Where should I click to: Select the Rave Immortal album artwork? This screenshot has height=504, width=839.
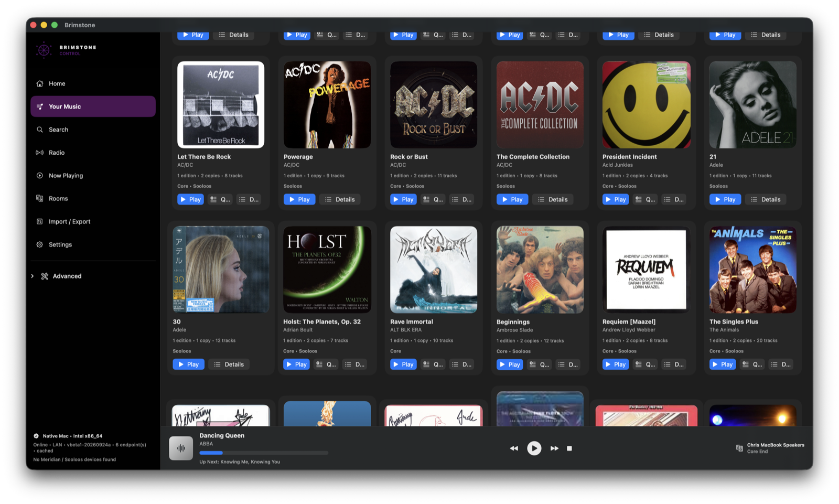(x=434, y=270)
